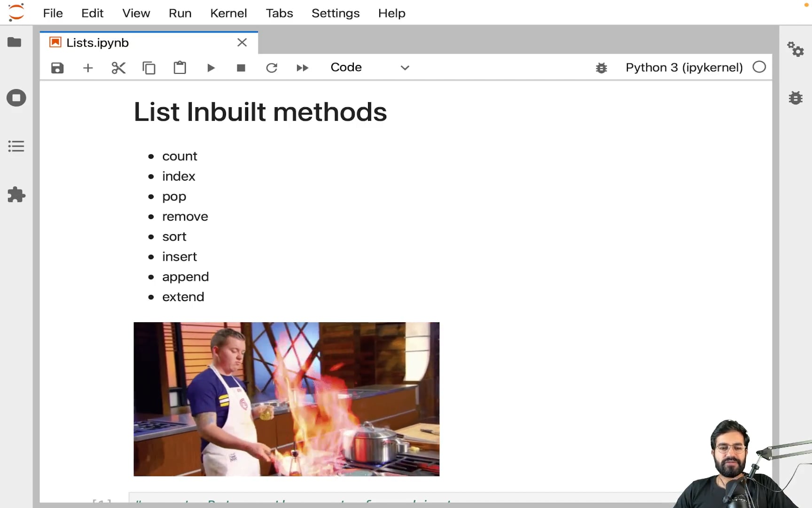Image resolution: width=812 pixels, height=508 pixels.
Task: Click the JupyterLab logo icon
Action: click(16, 13)
